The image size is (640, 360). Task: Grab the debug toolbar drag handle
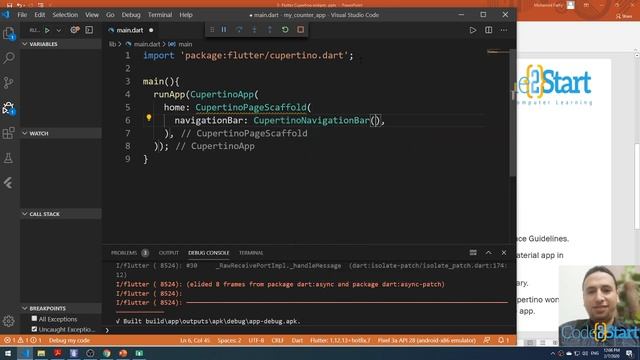pos(212,30)
